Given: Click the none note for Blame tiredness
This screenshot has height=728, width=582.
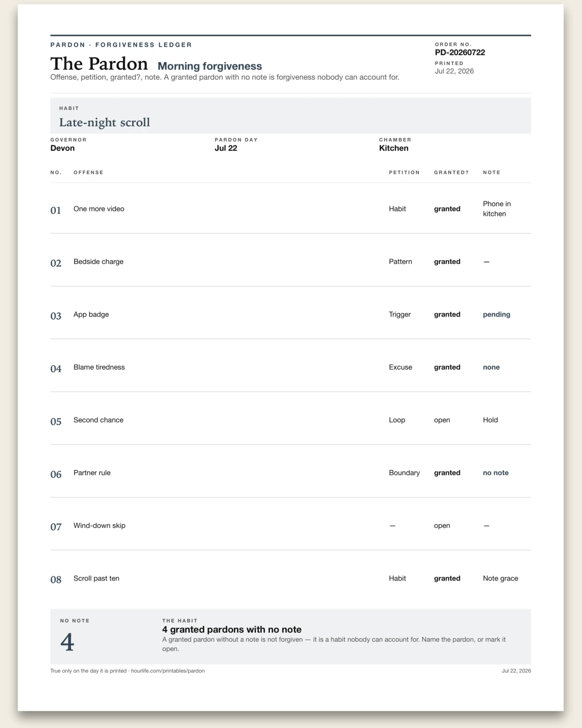Looking at the screenshot, I should pyautogui.click(x=491, y=367).
